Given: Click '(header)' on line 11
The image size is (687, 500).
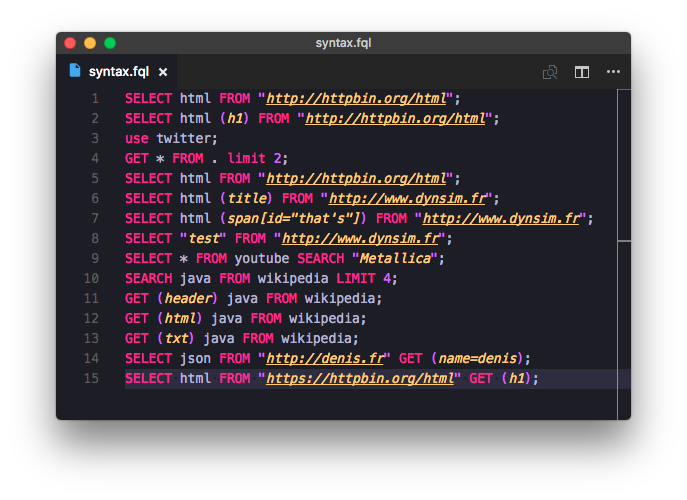Looking at the screenshot, I should pos(188,299).
